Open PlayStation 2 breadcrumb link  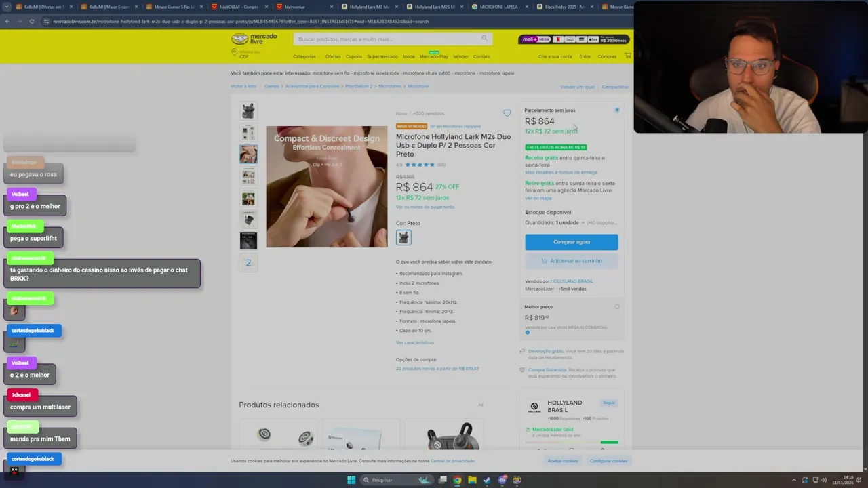click(359, 86)
